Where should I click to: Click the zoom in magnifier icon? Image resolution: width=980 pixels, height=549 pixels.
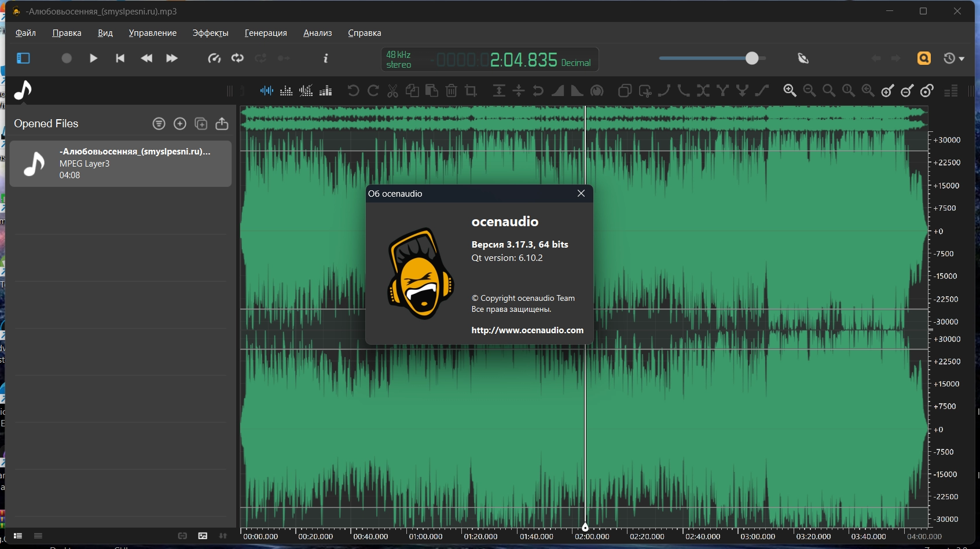pos(790,91)
